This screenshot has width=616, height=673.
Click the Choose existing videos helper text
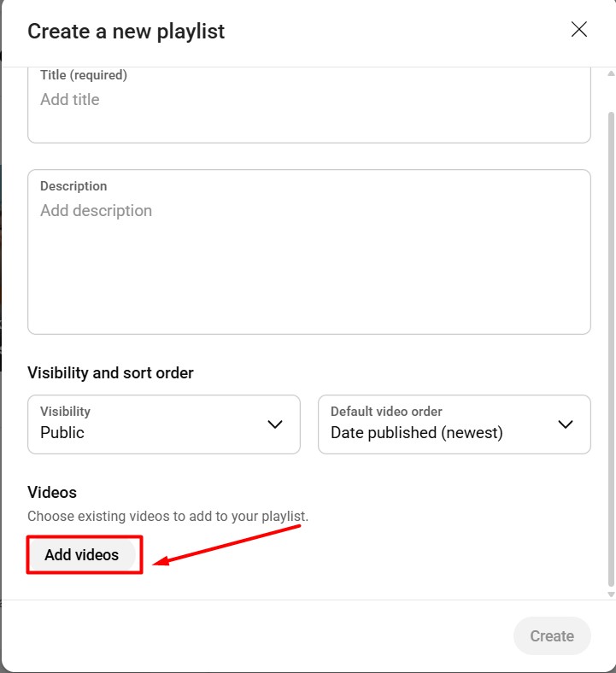click(167, 517)
